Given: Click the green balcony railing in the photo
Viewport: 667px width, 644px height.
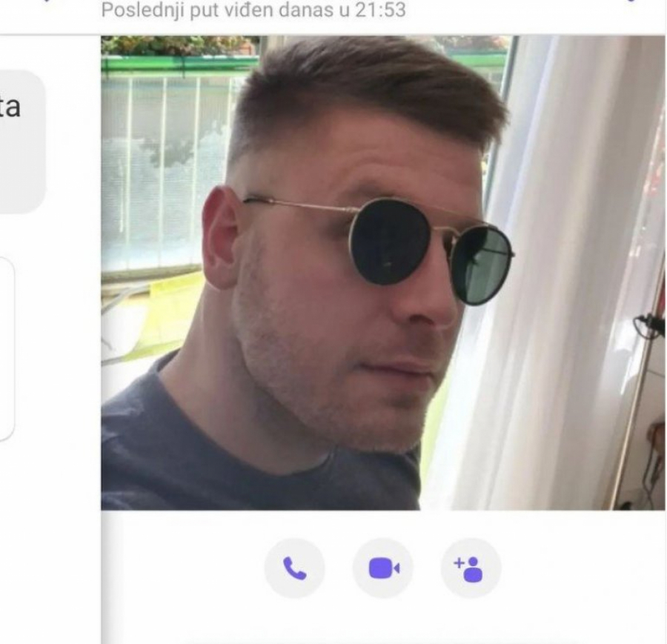Looking at the screenshot, I should (x=179, y=64).
